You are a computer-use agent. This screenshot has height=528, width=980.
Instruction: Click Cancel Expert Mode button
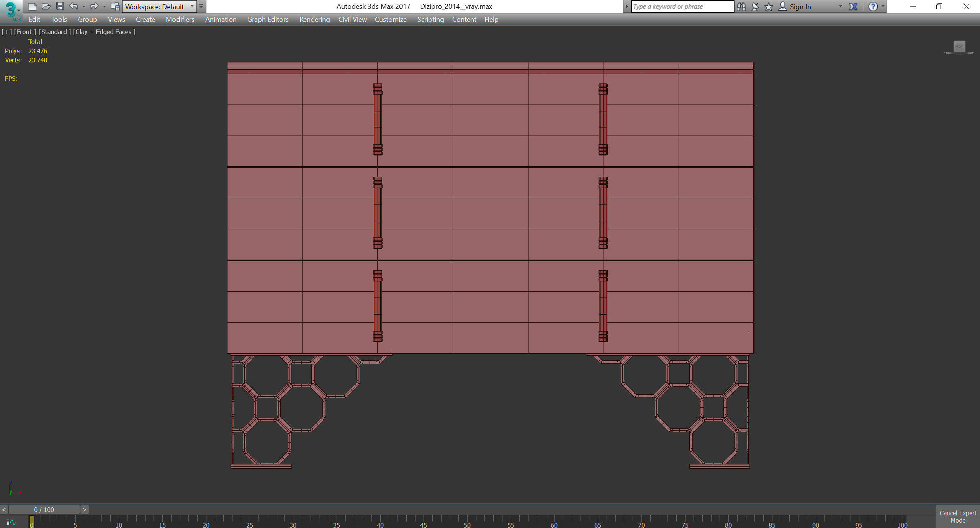point(957,517)
